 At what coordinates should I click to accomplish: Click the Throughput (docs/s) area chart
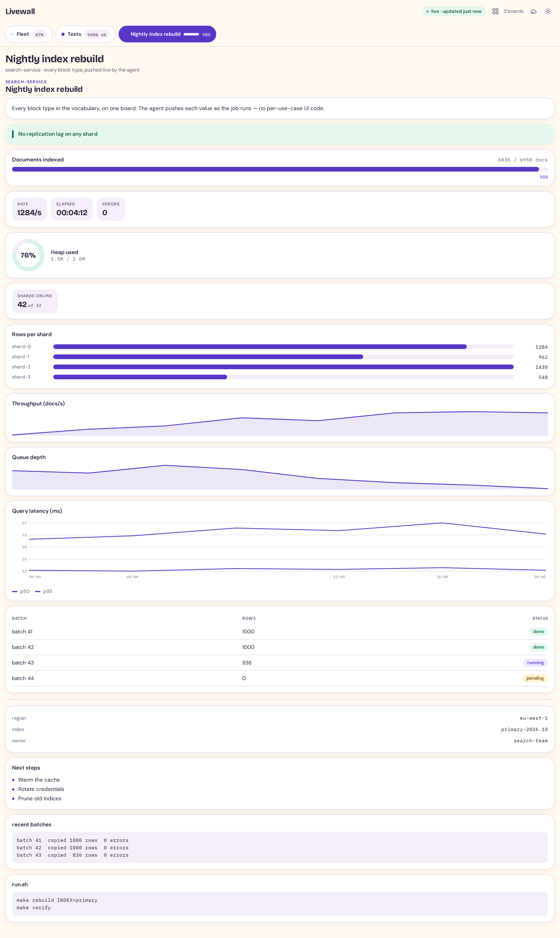click(280, 423)
